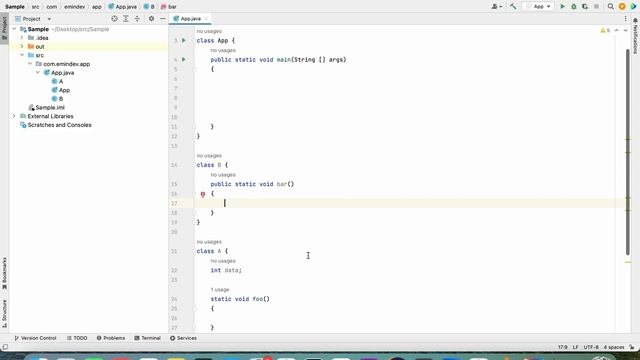This screenshot has width=640, height=360.
Task: Click the 4 spaces indent indicator
Action: click(614, 347)
